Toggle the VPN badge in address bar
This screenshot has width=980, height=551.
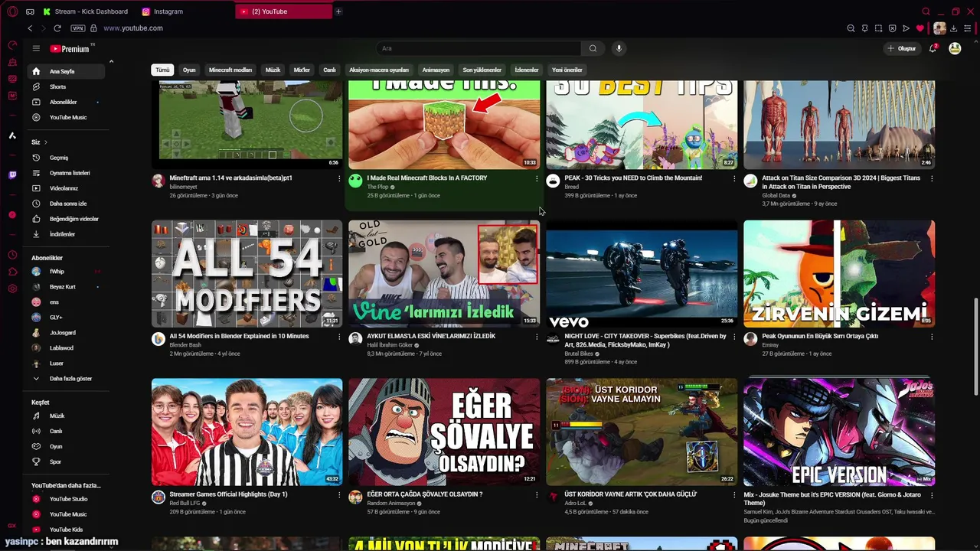pyautogui.click(x=78, y=28)
